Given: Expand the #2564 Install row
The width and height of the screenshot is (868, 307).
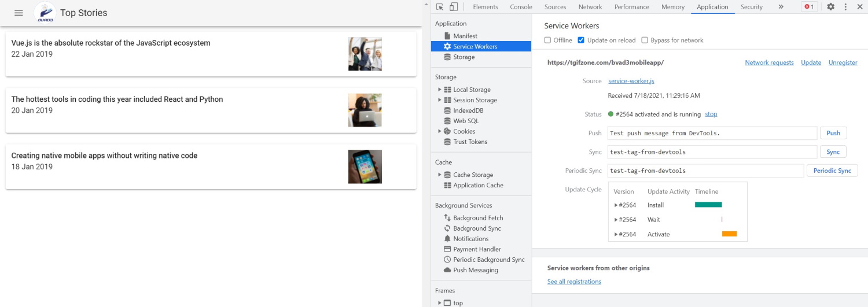Looking at the screenshot, I should pos(616,205).
